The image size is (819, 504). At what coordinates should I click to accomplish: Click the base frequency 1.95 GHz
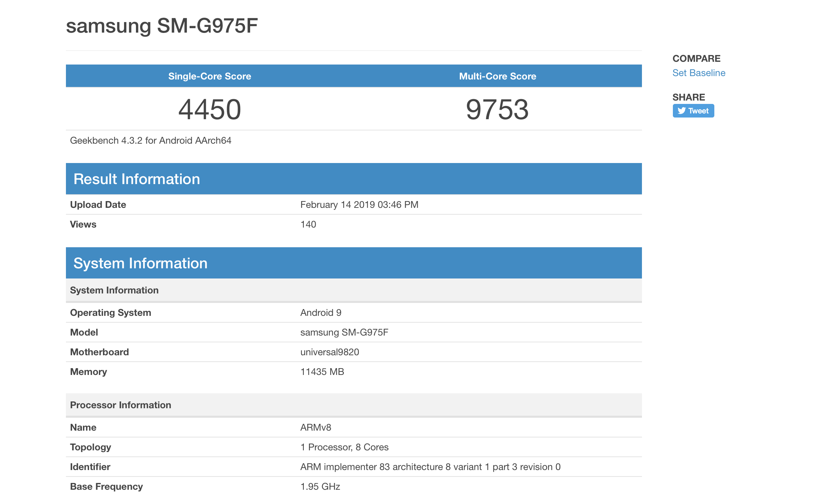320,487
